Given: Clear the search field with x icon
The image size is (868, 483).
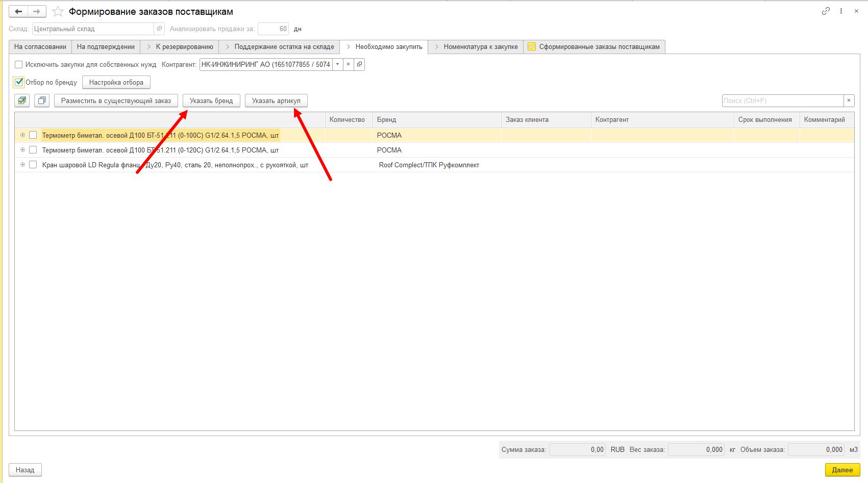Looking at the screenshot, I should (x=849, y=100).
